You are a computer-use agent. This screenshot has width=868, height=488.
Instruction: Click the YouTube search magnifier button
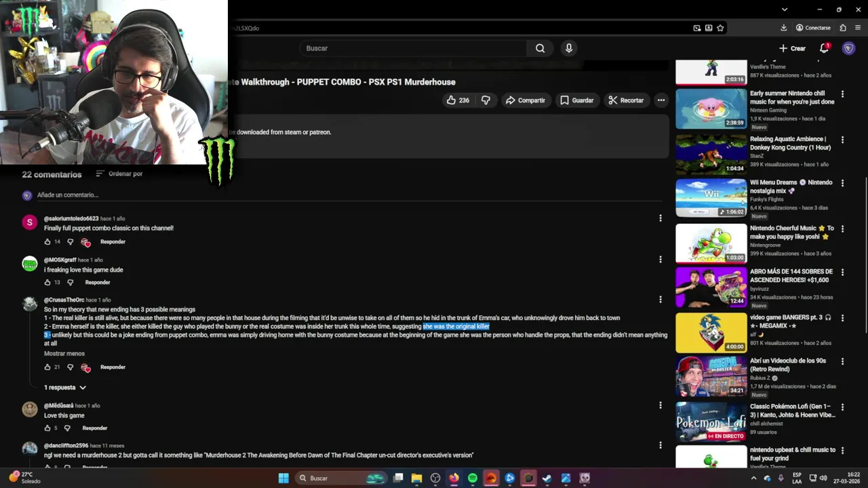[540, 48]
